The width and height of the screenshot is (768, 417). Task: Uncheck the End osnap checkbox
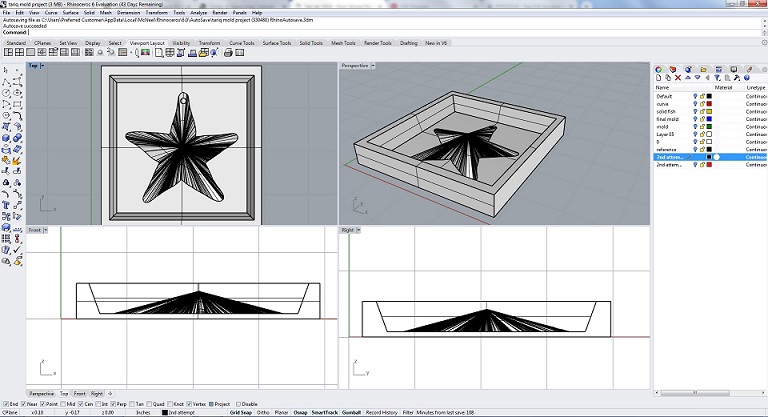pos(4,403)
